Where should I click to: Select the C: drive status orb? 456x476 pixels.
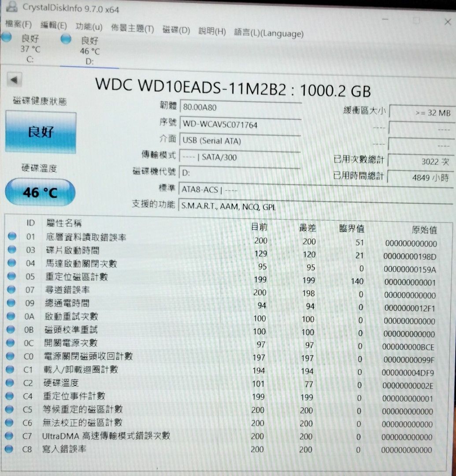(7, 37)
